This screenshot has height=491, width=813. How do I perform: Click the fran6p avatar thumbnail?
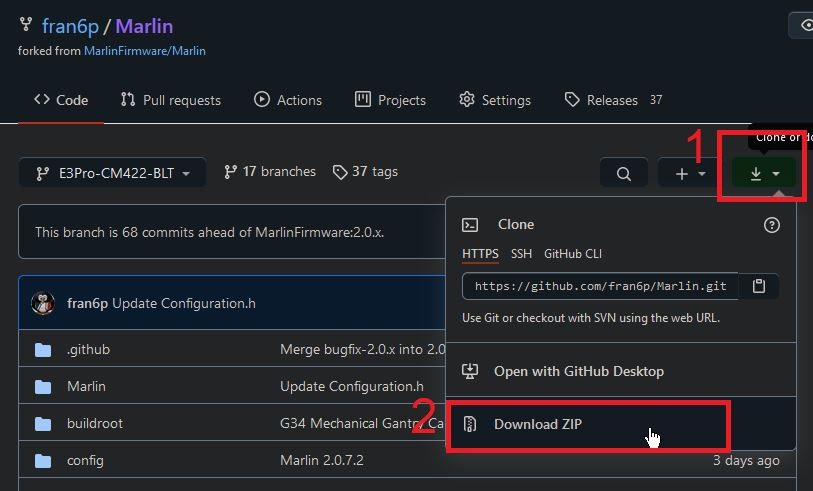click(42, 303)
